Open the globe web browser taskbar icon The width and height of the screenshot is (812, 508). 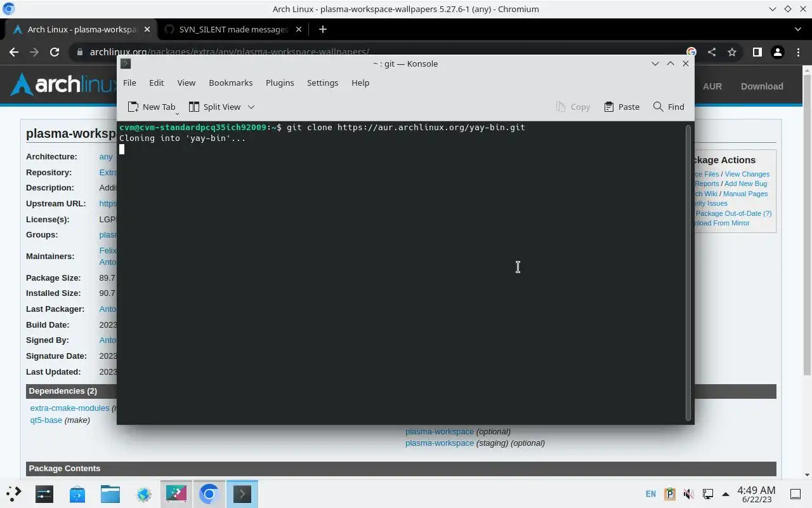coord(143,493)
